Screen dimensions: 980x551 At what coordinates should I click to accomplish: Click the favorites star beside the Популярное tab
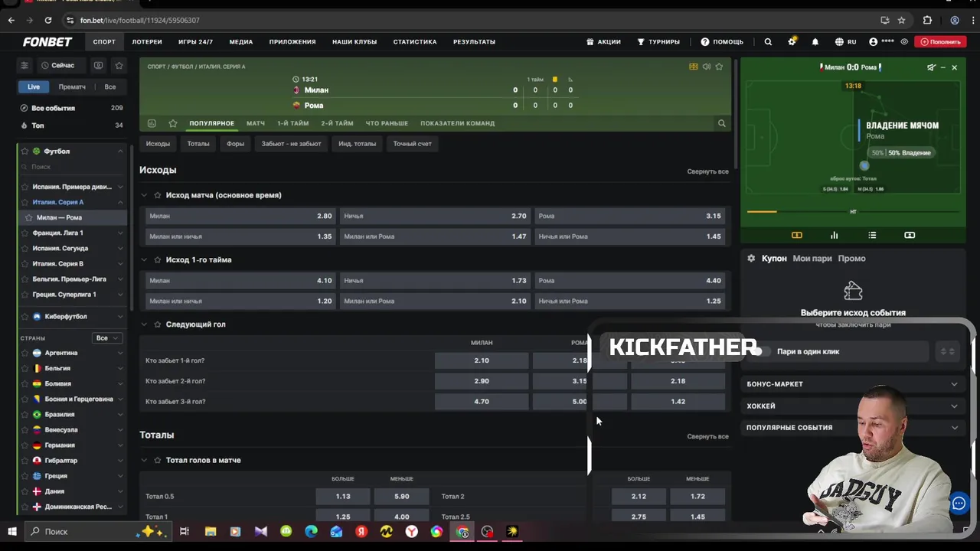point(173,123)
